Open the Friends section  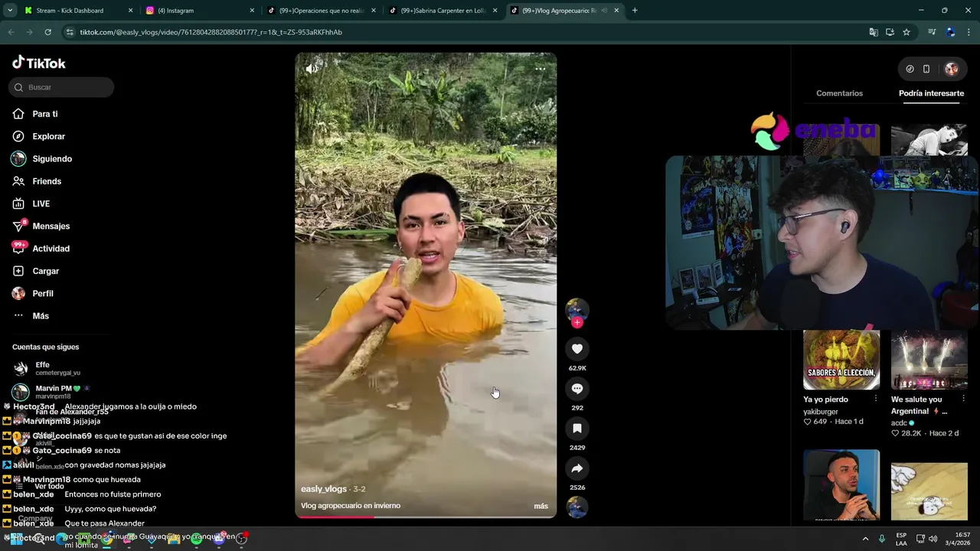tap(46, 181)
